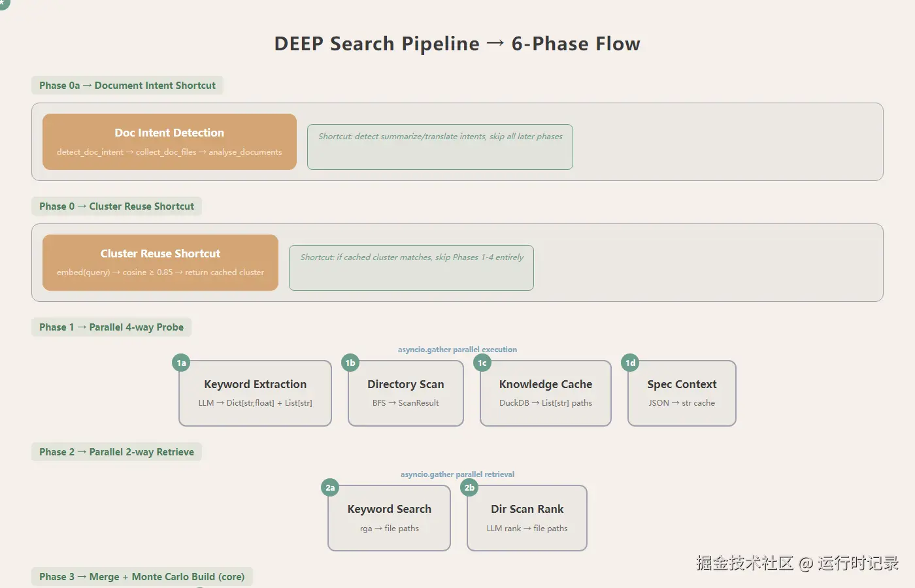Viewport: 915px width, 588px height.
Task: Click the JSON → str cache text
Action: 682,403
